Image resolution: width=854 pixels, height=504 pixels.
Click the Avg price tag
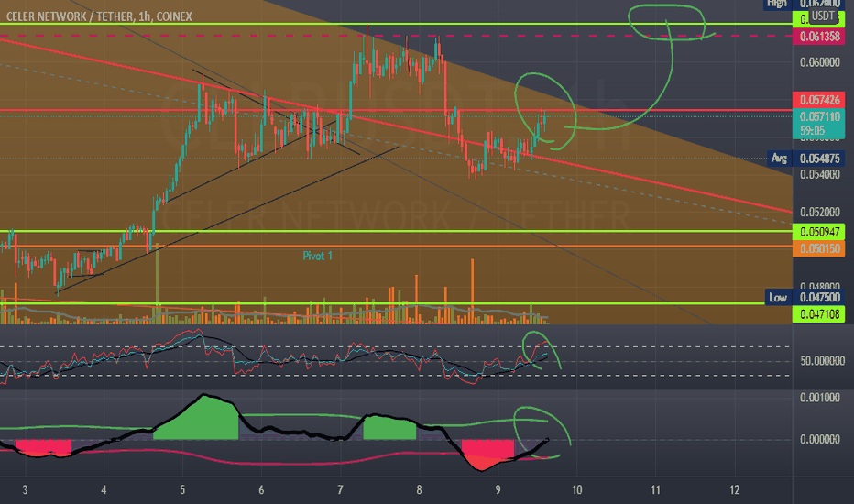coord(779,159)
